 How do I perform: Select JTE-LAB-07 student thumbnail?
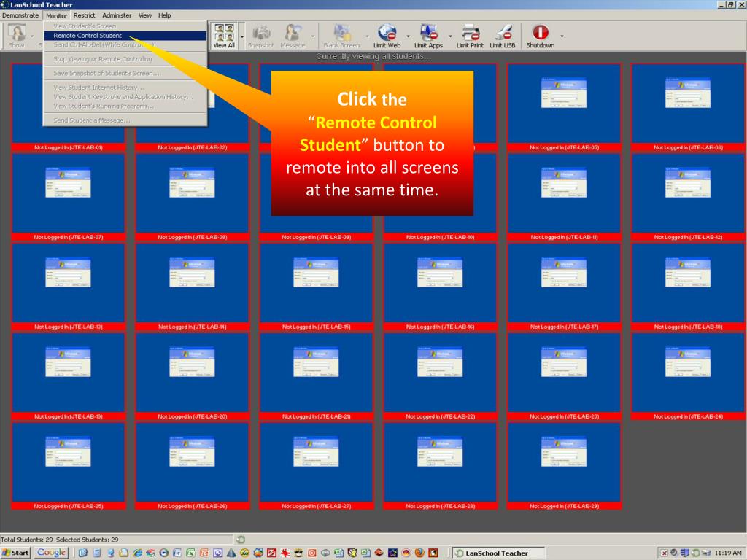coord(68,197)
